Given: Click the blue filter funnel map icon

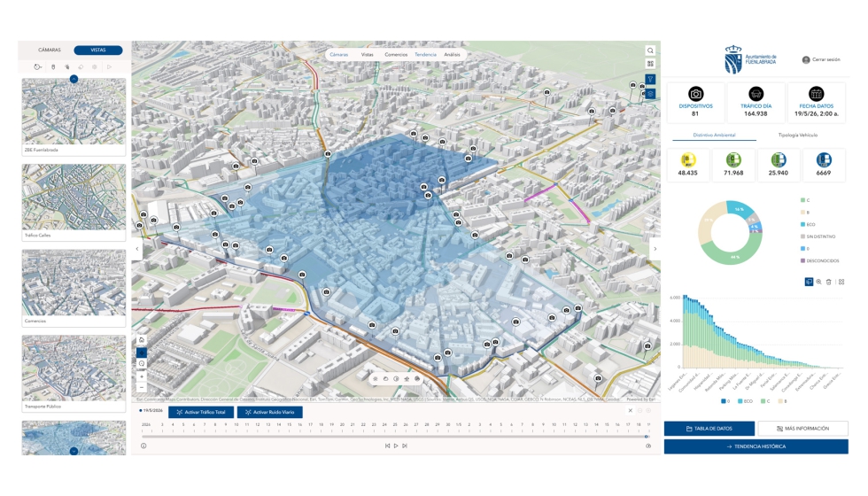Looking at the screenshot, I should [x=650, y=79].
